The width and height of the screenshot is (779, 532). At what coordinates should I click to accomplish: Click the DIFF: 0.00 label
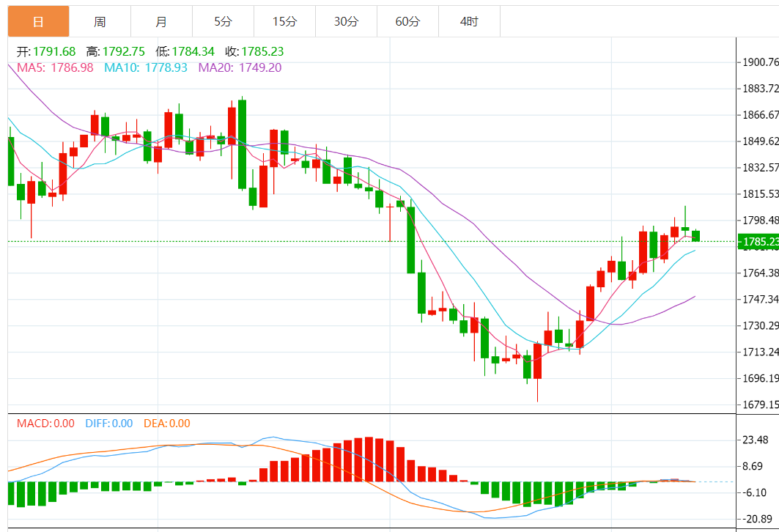(x=108, y=424)
